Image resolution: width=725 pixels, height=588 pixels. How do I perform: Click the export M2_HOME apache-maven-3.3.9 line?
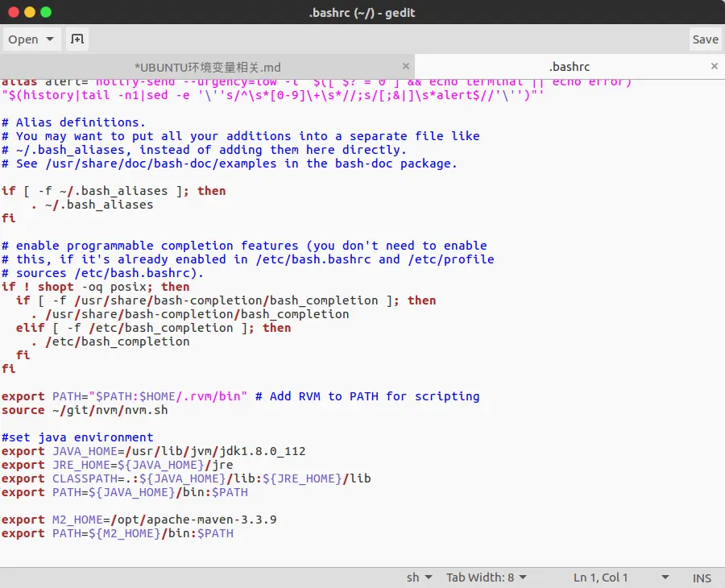pos(139,520)
